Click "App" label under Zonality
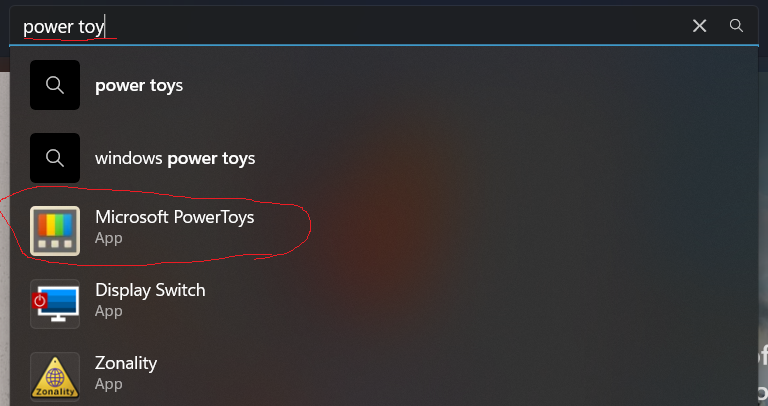This screenshot has width=768, height=406. 109,384
